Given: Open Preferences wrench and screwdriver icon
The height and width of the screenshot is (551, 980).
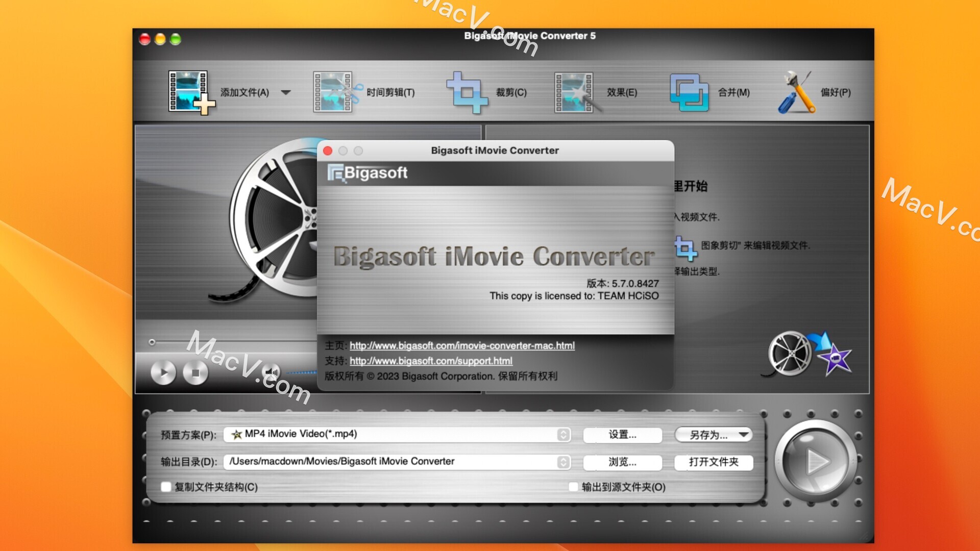Looking at the screenshot, I should pos(796,92).
